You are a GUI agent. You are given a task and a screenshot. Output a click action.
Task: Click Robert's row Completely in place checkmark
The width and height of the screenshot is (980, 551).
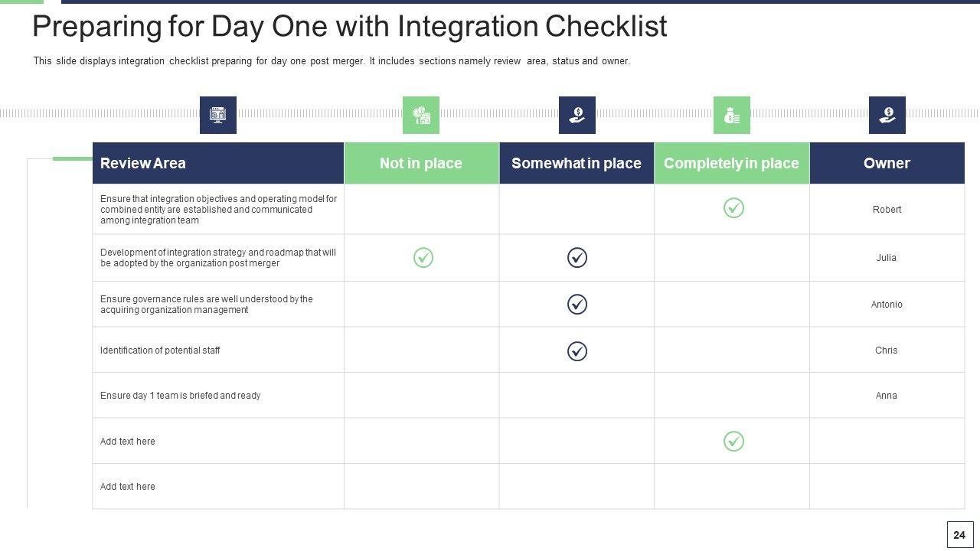(x=733, y=208)
